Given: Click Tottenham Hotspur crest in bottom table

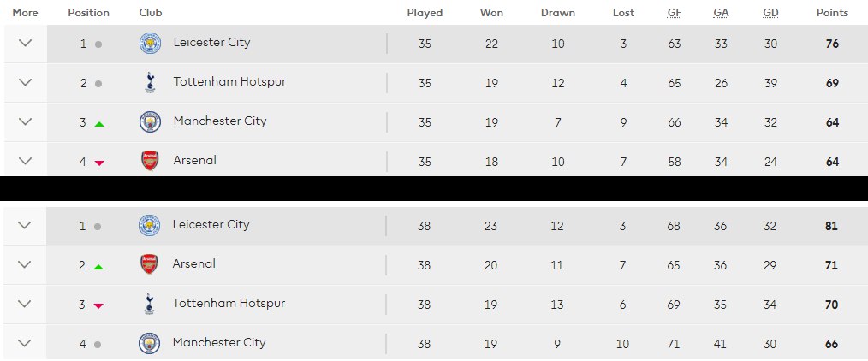Looking at the screenshot, I should pos(150,304).
